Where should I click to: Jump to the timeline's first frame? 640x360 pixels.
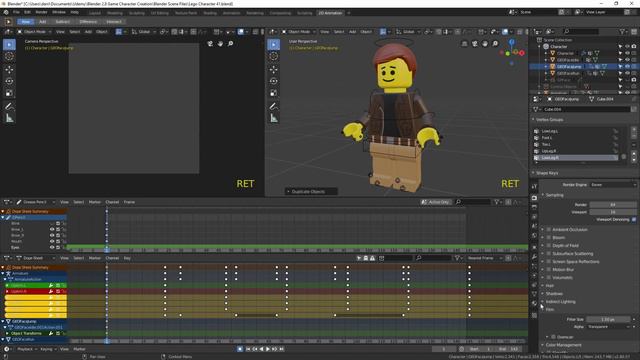tap(248, 349)
